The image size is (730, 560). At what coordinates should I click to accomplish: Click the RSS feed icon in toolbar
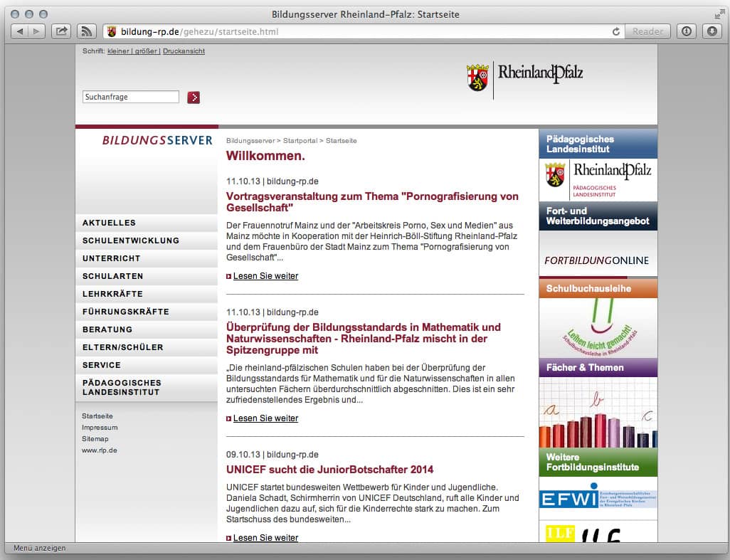(87, 31)
